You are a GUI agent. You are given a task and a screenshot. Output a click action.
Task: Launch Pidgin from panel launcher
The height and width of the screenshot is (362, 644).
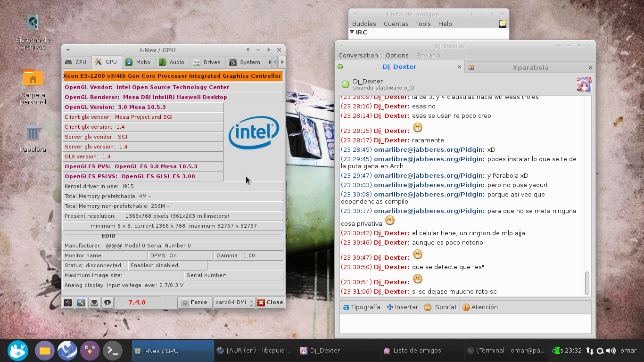pos(90,351)
